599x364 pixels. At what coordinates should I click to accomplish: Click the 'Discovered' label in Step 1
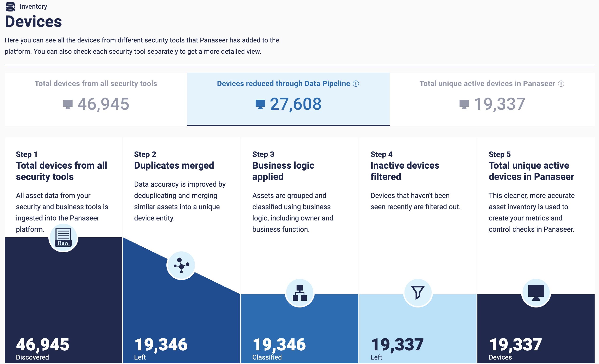[x=32, y=357]
